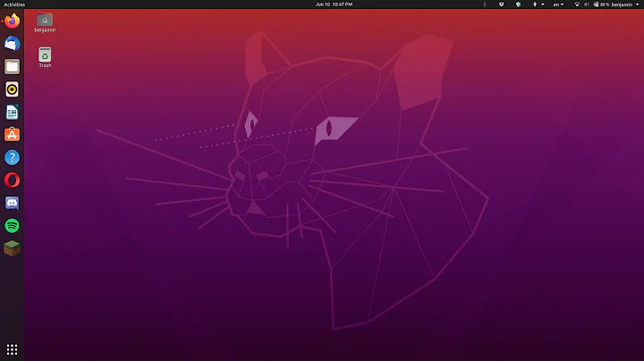644x361 pixels.
Task: Click the green shield tray icon
Action: 519,4
